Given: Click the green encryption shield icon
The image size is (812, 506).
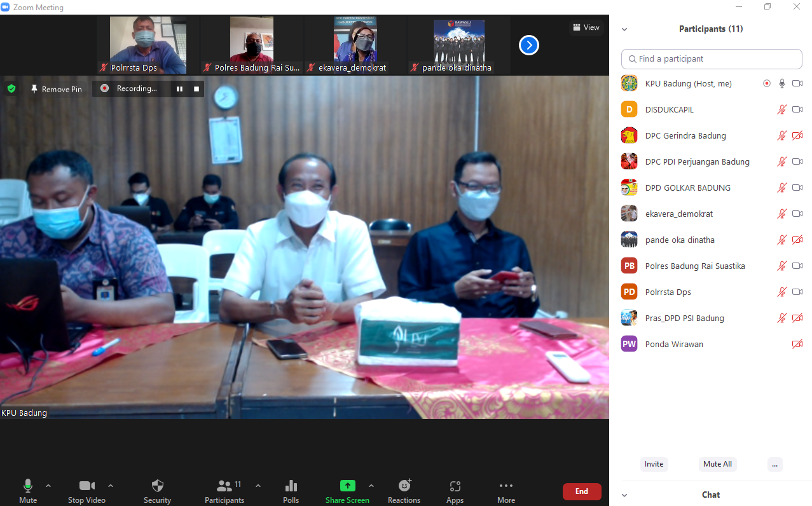Looking at the screenshot, I should pyautogui.click(x=11, y=89).
